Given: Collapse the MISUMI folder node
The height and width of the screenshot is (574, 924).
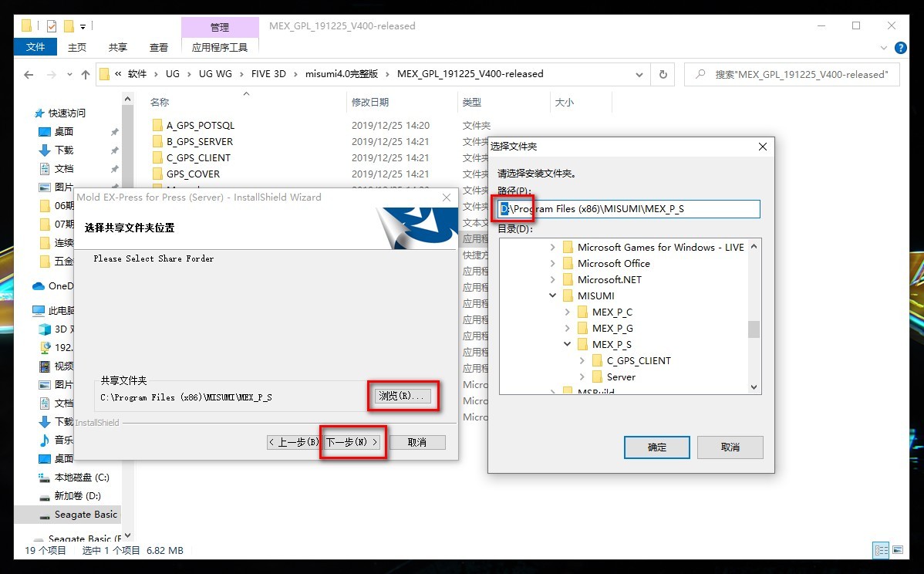Looking at the screenshot, I should click(552, 295).
